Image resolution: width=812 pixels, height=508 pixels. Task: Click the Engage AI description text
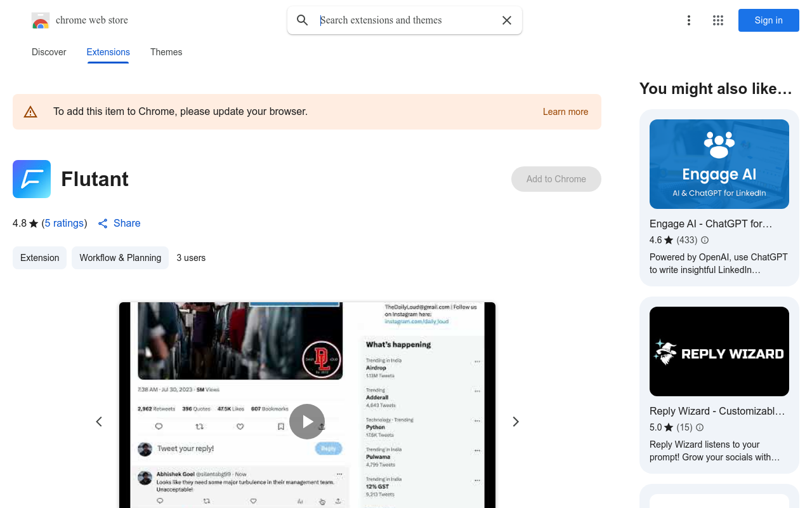click(x=719, y=264)
